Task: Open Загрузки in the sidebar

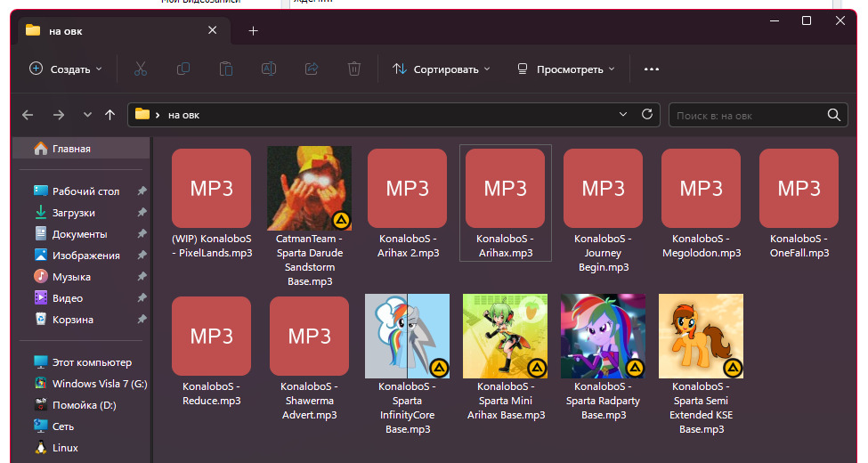Action: click(73, 213)
